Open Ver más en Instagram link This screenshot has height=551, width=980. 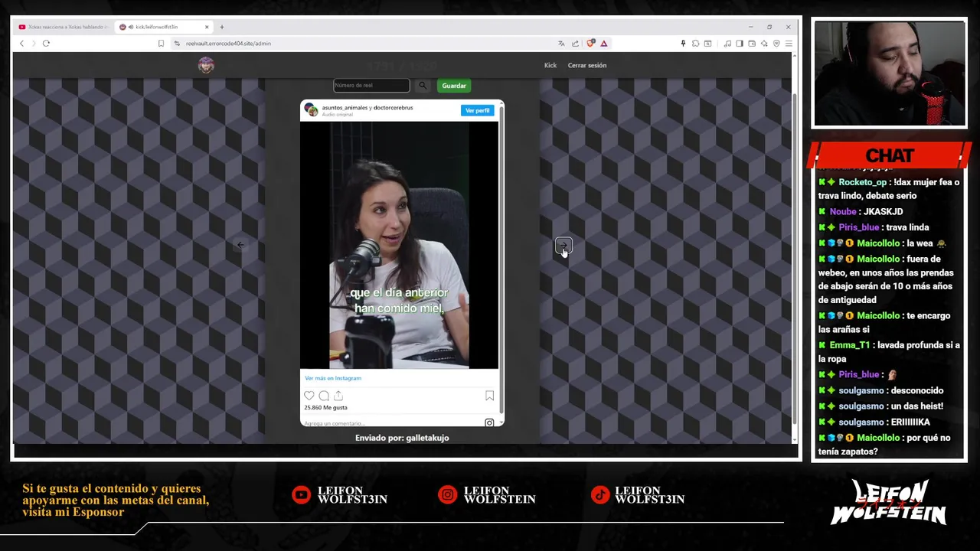click(333, 378)
